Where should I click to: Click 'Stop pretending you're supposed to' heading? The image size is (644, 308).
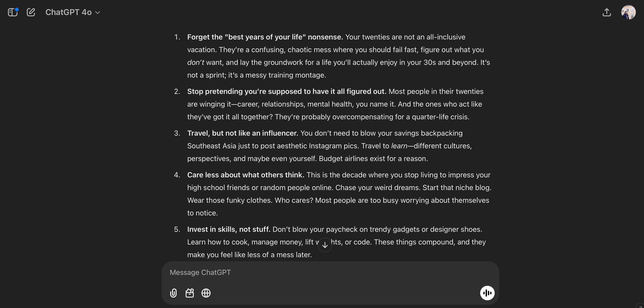pos(287,91)
